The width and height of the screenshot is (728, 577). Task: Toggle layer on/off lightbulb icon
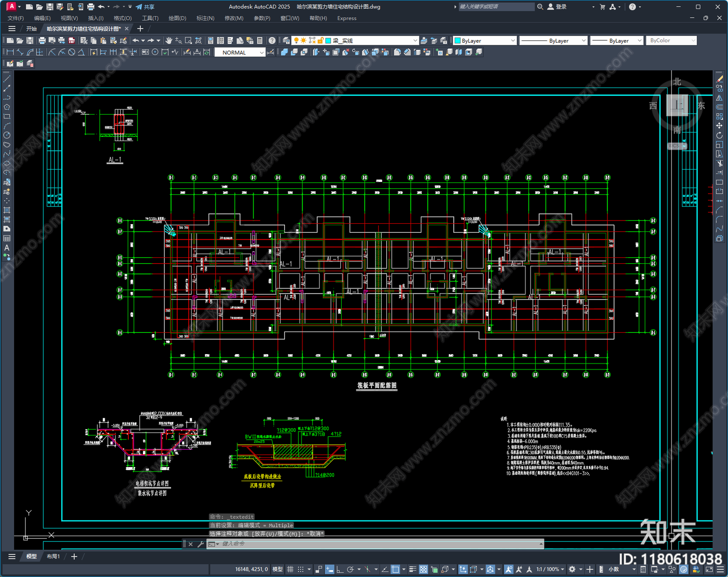(x=296, y=40)
